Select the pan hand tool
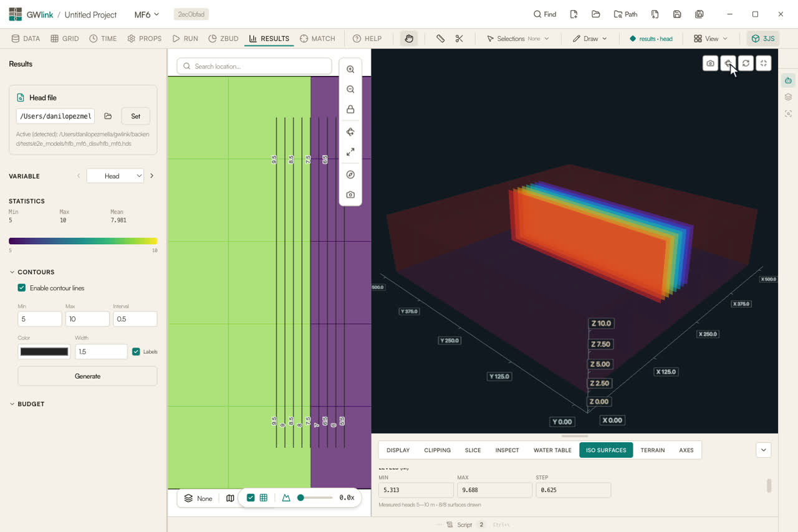Image resolution: width=798 pixels, height=532 pixels. 409,39
